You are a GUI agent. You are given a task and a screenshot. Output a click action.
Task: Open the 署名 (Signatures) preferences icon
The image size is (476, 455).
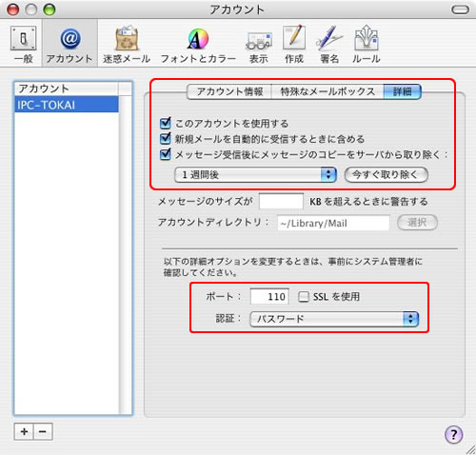329,45
